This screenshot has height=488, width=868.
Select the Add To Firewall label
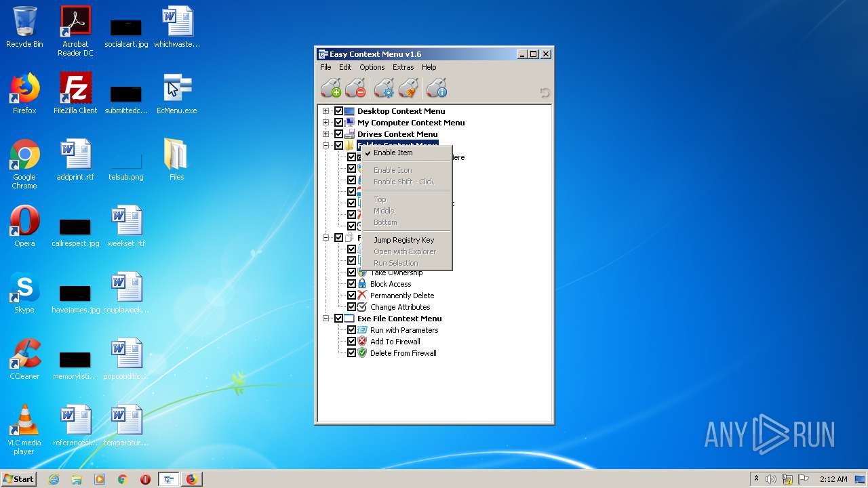click(395, 342)
